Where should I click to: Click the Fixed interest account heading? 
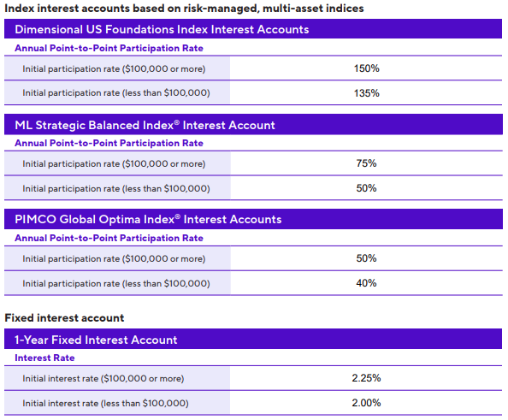point(64,318)
